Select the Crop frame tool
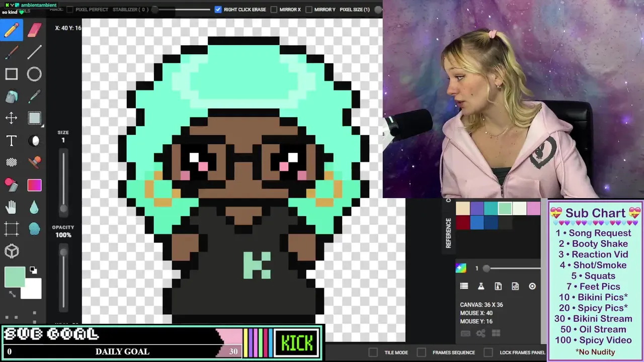 pyautogui.click(x=12, y=229)
